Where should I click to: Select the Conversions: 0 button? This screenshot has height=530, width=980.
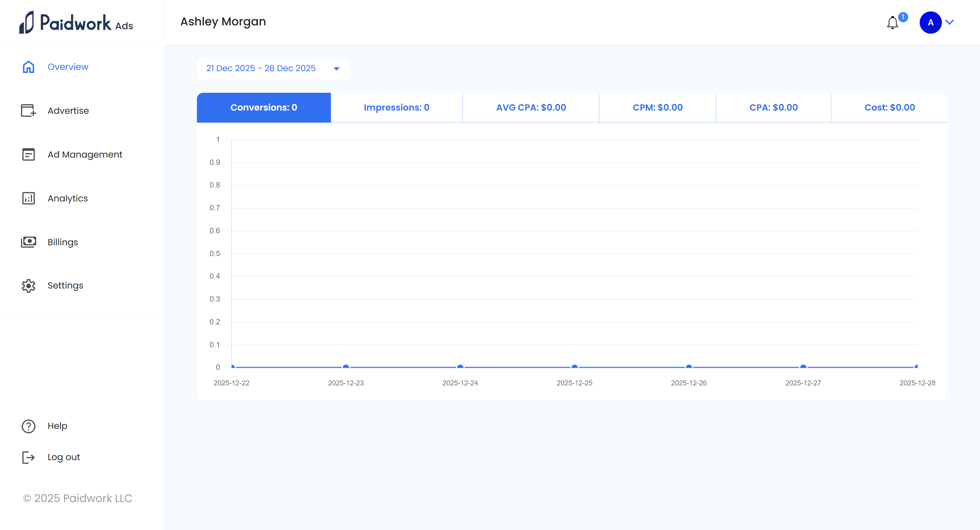(264, 107)
